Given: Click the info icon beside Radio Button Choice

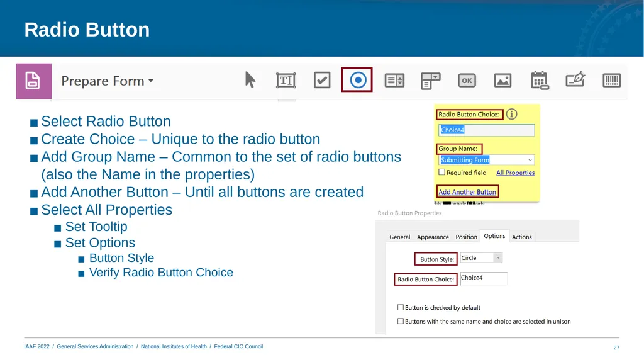Looking at the screenshot, I should 511,115.
